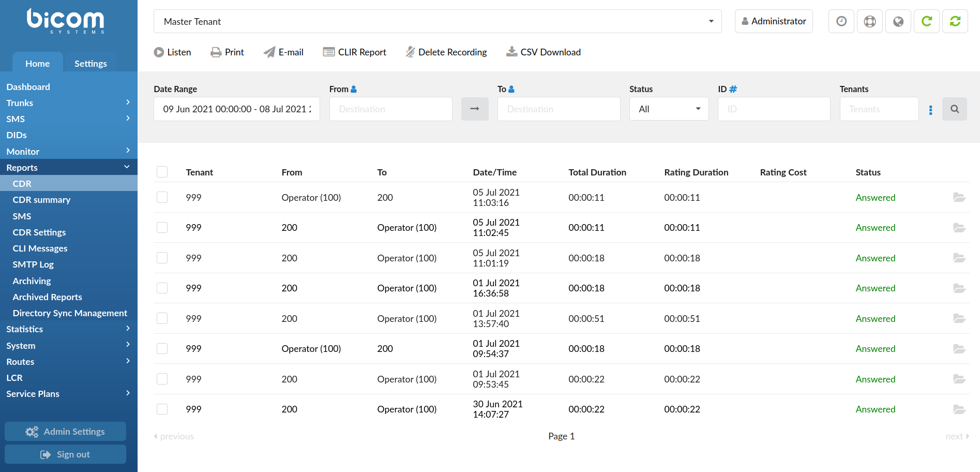Select the 01 Jul 2021 09:54:37 row checkbox
Screen dimensions: 980x472
click(162, 348)
